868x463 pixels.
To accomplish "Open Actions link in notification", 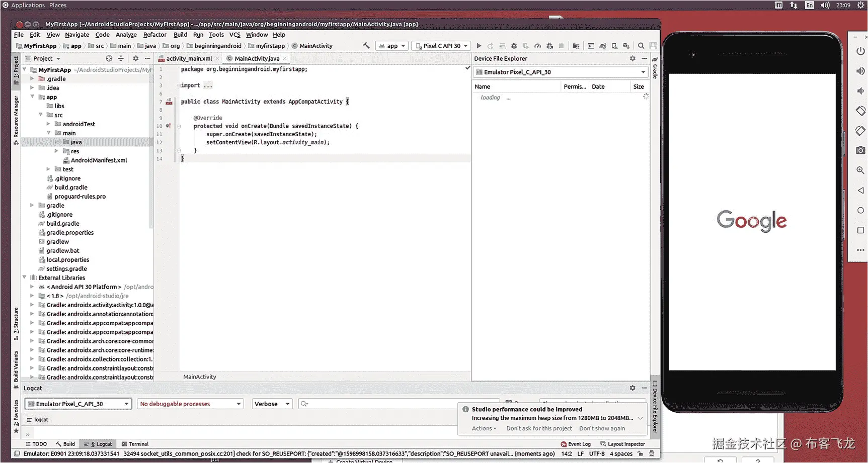I will [x=484, y=428].
